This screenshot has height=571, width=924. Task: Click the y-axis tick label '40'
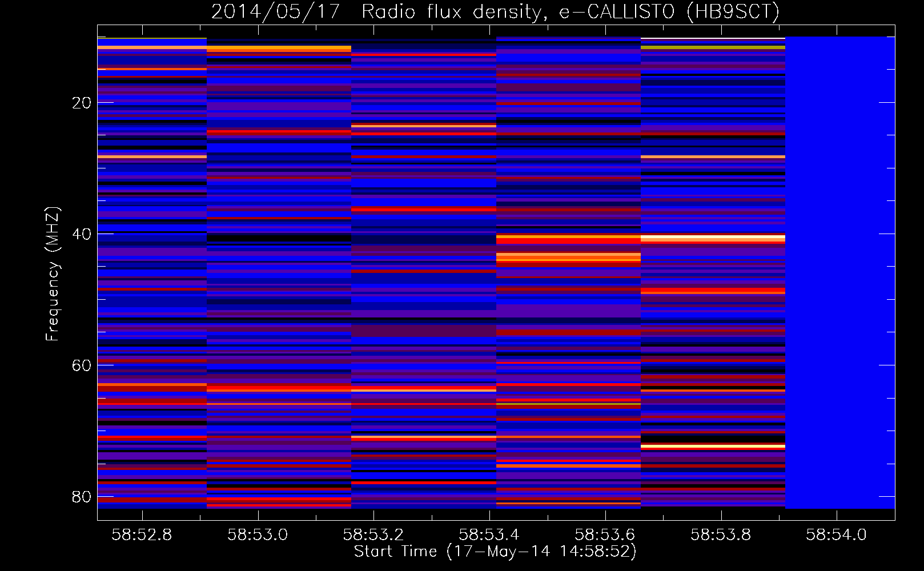click(82, 234)
